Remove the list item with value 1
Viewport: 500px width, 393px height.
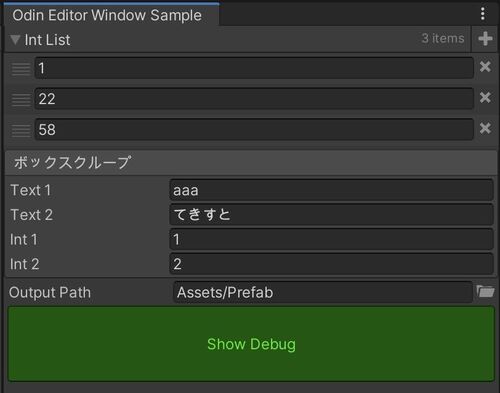[485, 67]
